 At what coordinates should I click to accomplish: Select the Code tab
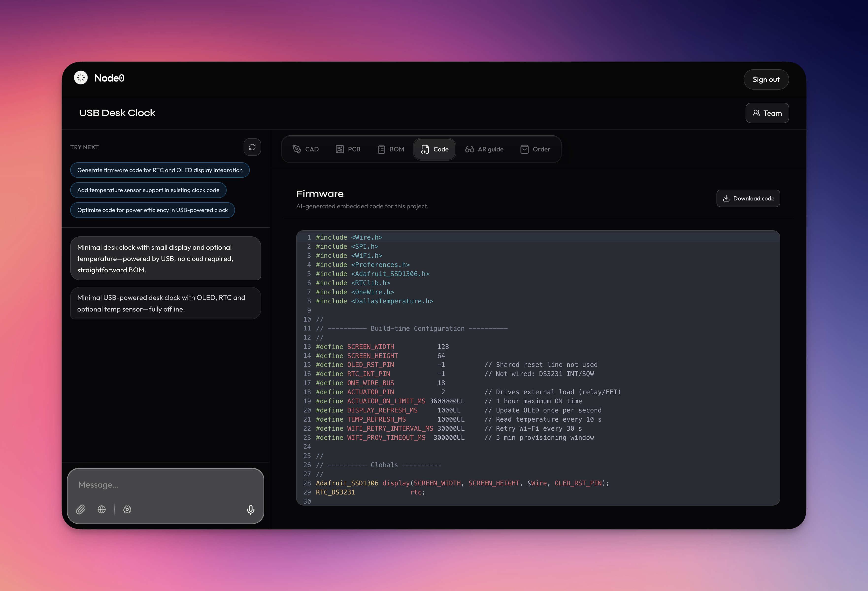tap(434, 149)
